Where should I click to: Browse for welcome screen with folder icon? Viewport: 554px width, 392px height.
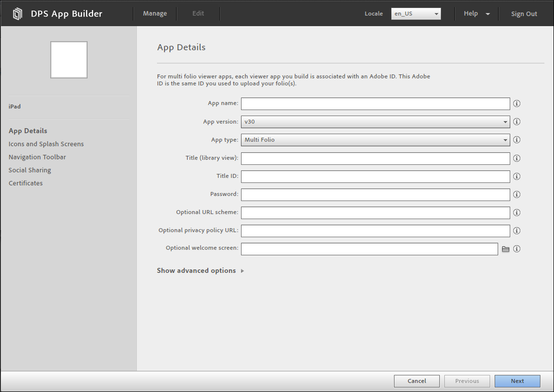[x=506, y=249]
